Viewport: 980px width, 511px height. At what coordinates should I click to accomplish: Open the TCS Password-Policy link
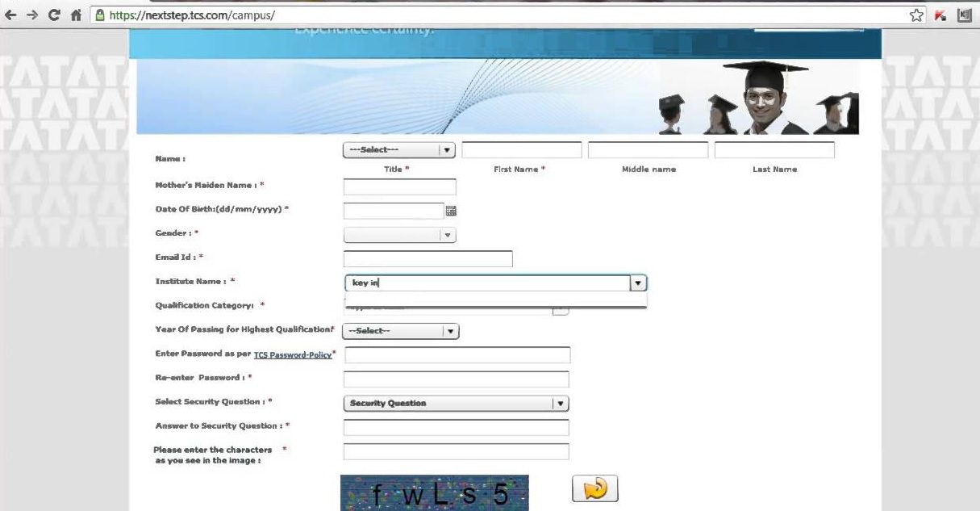pyautogui.click(x=292, y=355)
